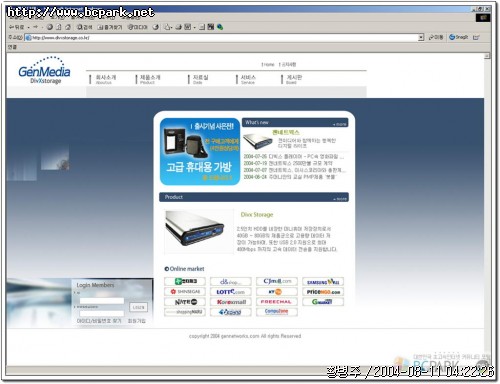500x384 pixels.
Task: Open the Search (검색) toolbar button
Action: [x=85, y=27]
